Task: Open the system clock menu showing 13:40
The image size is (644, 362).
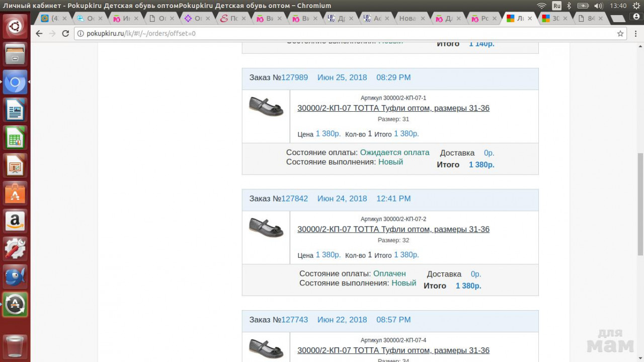Action: pos(618,6)
